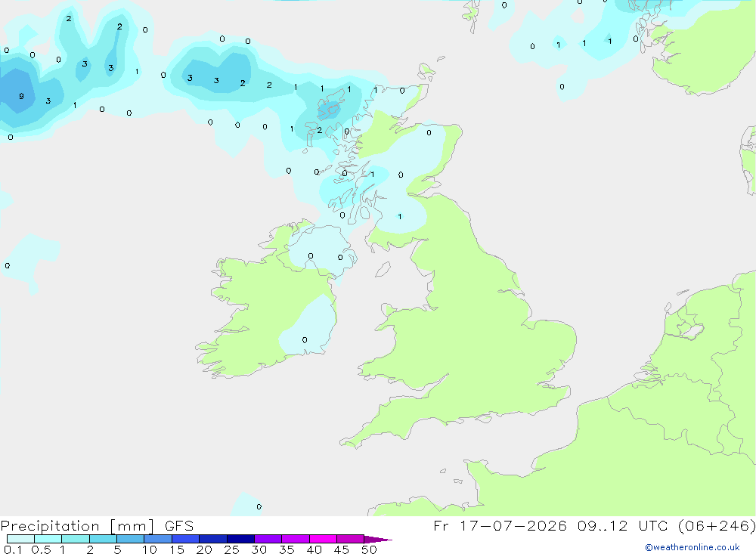Image resolution: width=756 pixels, height=554 pixels.
Task: Click the 25–30 mm dark blue legend swatch
Action: tap(240, 539)
